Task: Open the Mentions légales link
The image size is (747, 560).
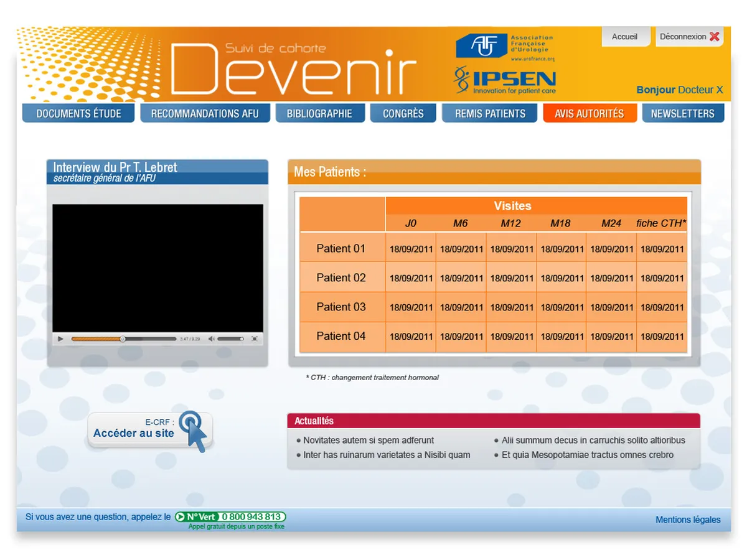Action: coord(688,520)
